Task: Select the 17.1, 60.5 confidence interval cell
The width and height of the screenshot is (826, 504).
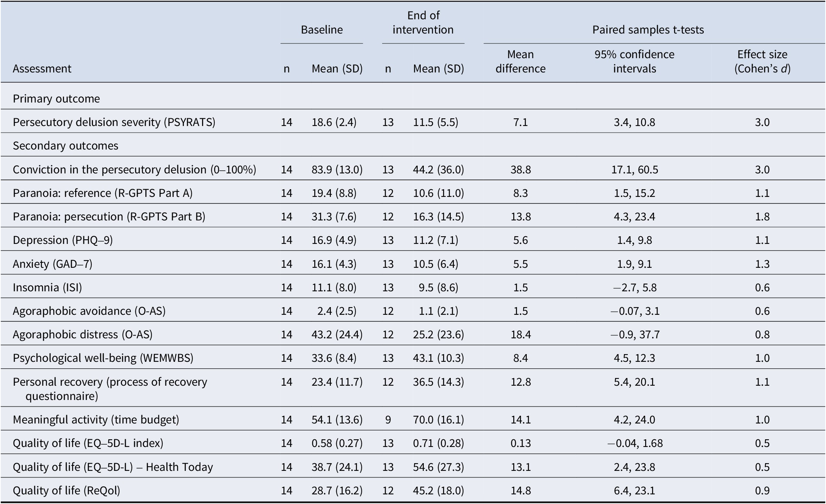Action: click(634, 170)
